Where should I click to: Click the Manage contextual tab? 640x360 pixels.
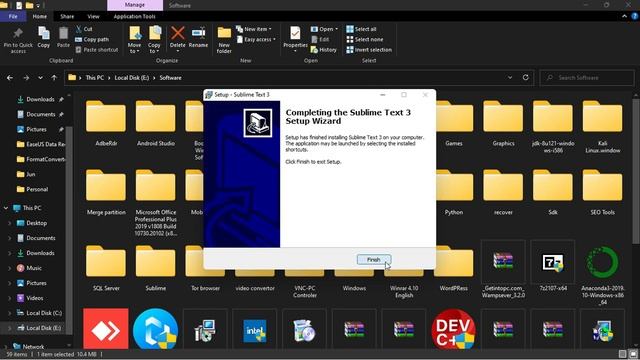click(x=135, y=5)
